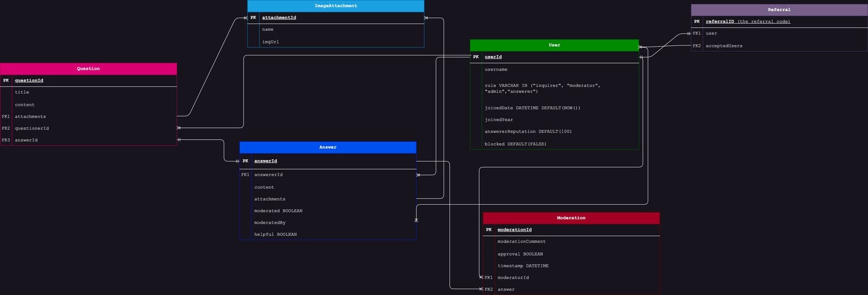Click the attachmentId field in ImageAttachment
Image resolution: width=868 pixels, height=295 pixels.
[x=279, y=18]
